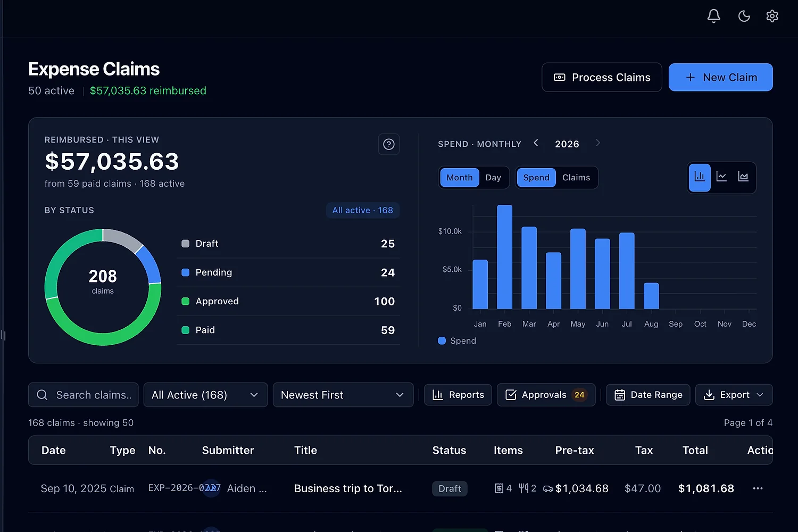
Task: Click the donut chart center 208 claims
Action: tap(103, 281)
